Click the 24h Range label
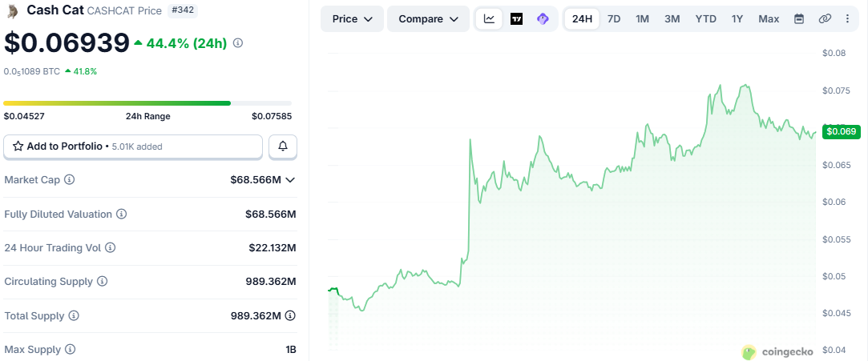 147,116
